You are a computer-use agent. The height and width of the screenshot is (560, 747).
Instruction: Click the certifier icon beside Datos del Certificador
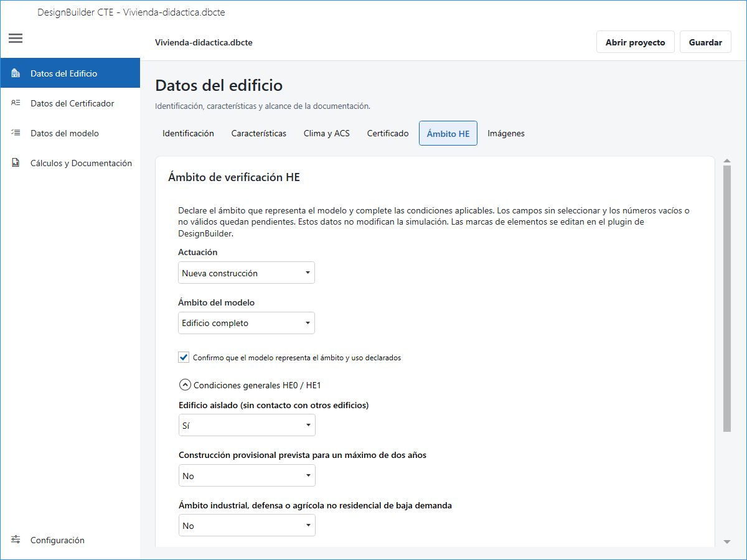(16, 103)
